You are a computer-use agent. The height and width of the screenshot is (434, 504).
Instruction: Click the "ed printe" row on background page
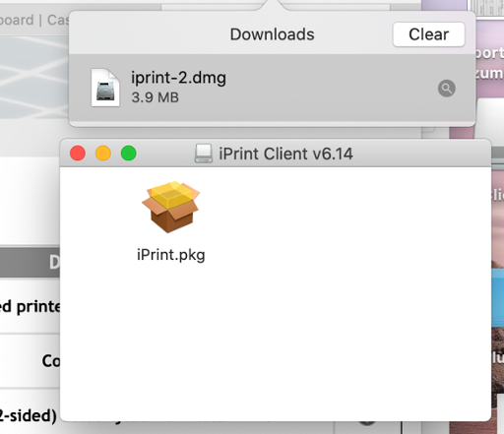pyautogui.click(x=30, y=307)
